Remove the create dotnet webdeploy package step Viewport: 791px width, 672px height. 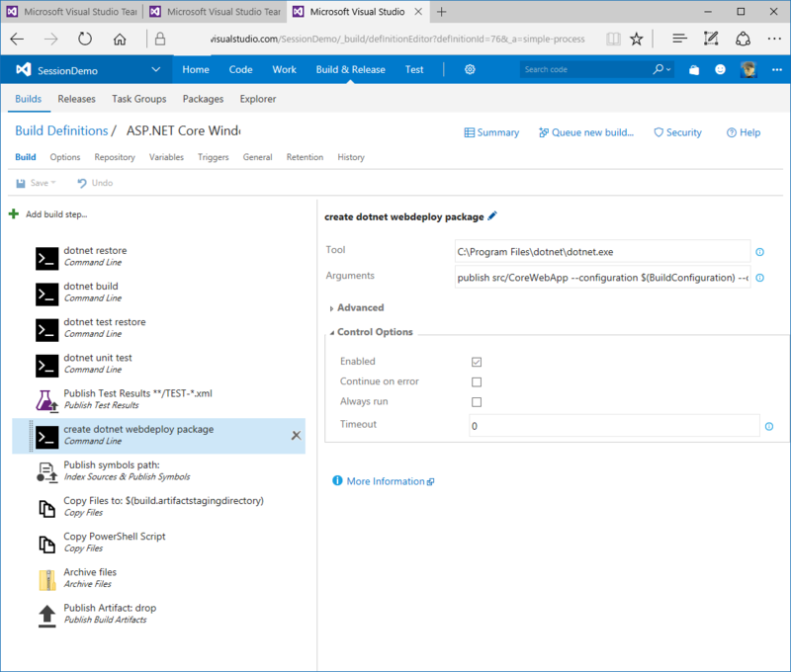tap(296, 435)
